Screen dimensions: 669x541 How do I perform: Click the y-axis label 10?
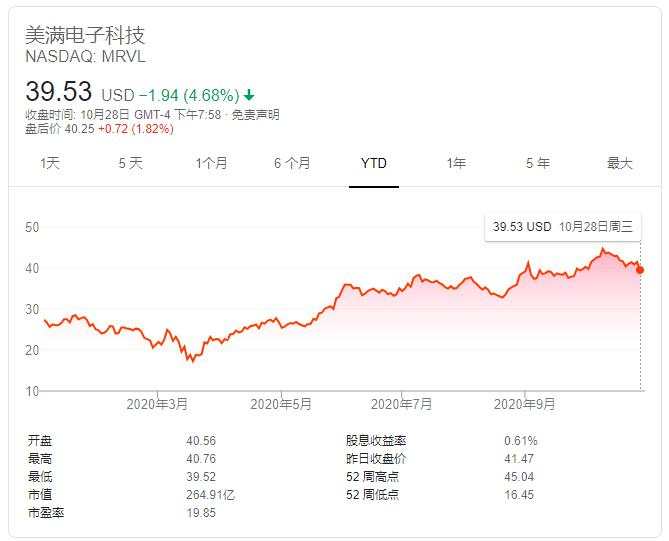(x=32, y=391)
